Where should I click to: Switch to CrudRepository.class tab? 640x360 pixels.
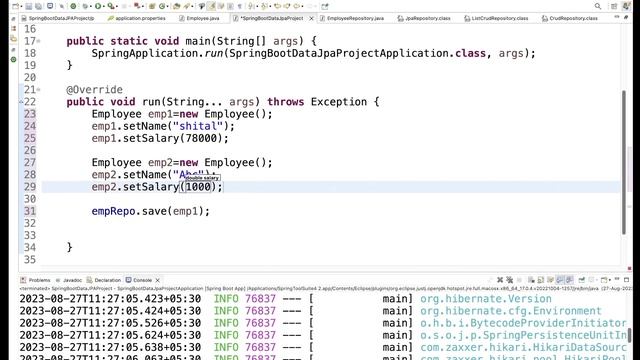point(570,18)
